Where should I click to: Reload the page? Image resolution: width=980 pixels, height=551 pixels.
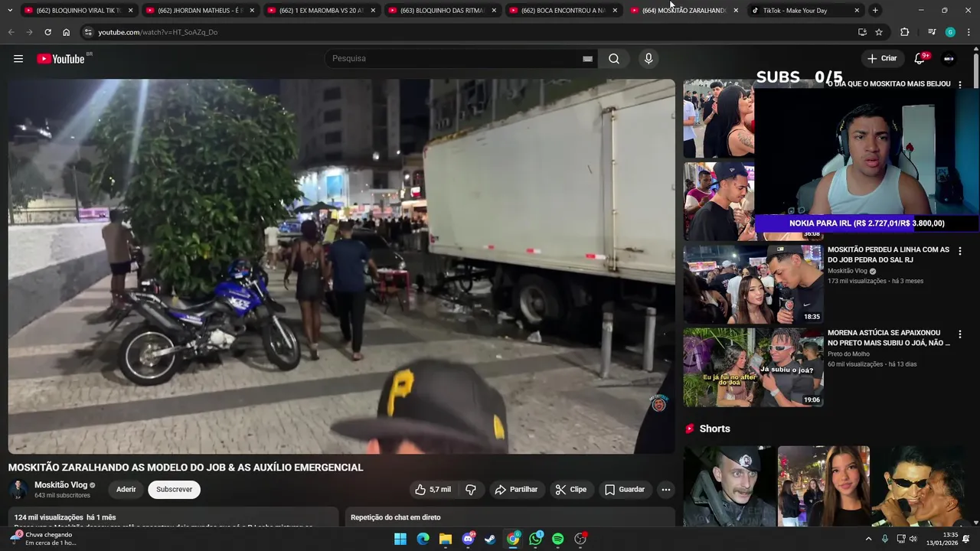click(47, 32)
